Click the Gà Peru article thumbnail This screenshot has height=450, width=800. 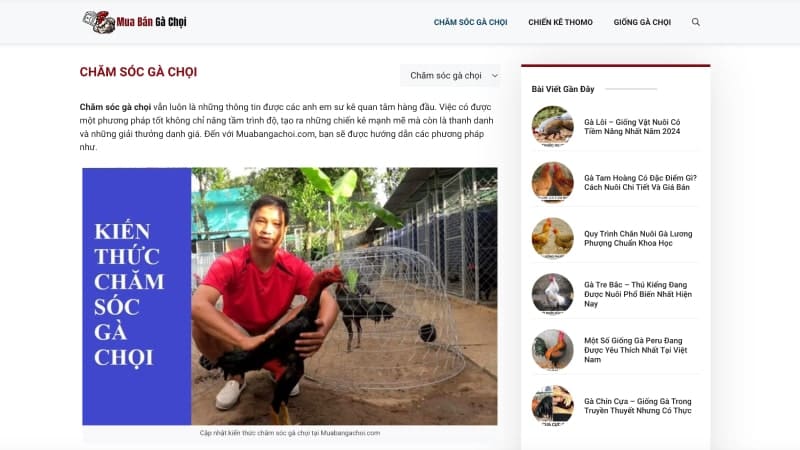[552, 350]
